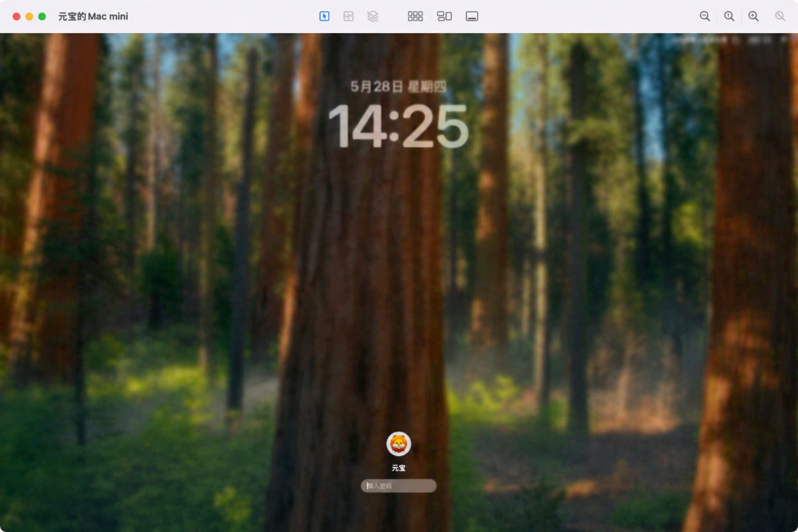Click the single display with bar icon

(471, 16)
